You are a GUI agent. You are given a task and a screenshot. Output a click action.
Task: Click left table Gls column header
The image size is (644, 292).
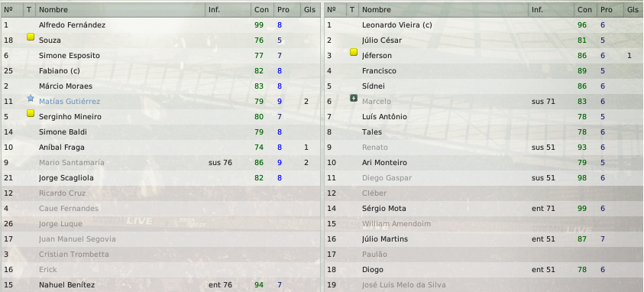coord(310,9)
